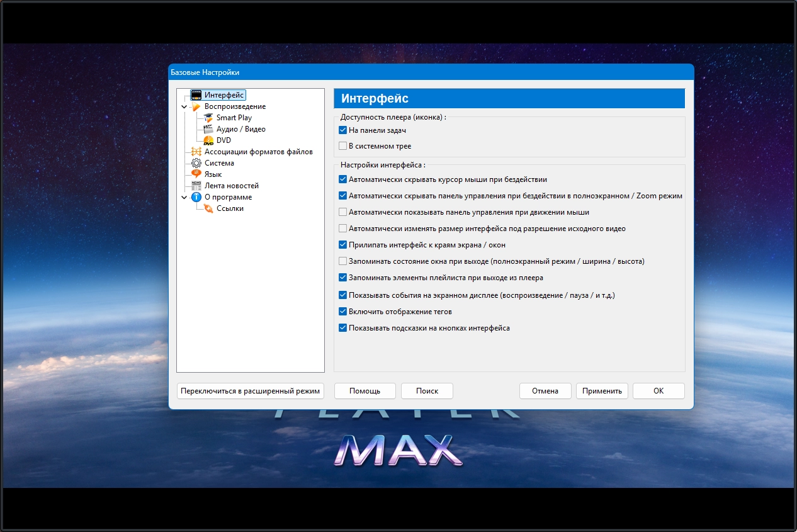Uncheck На панели задач checkbox
Viewport: 797px width, 532px height.
(343, 130)
